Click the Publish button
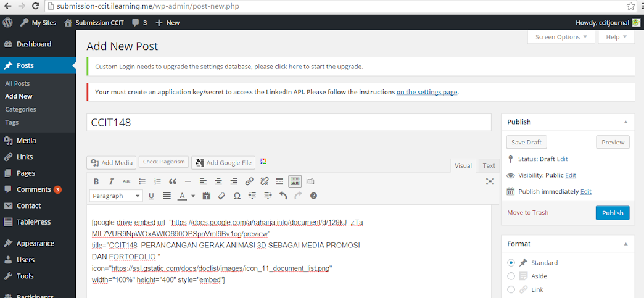Screen dimensions: 644x298 point(613,213)
